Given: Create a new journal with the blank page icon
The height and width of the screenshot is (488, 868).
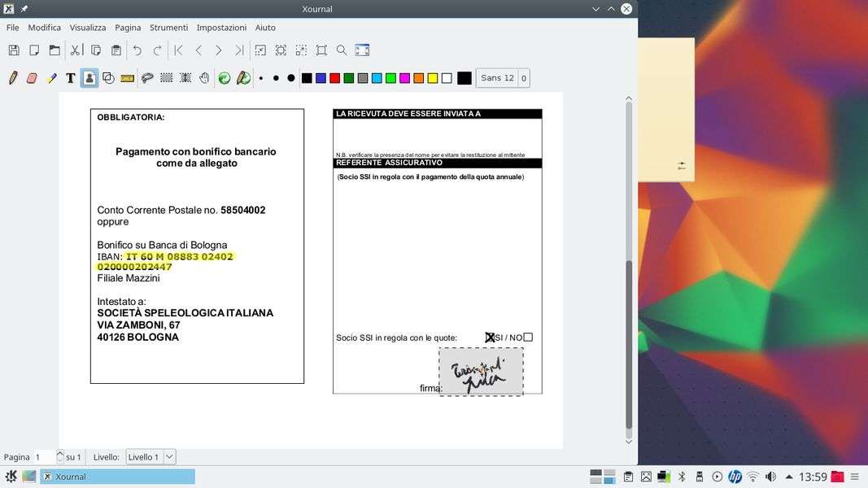Looking at the screenshot, I should click(34, 50).
